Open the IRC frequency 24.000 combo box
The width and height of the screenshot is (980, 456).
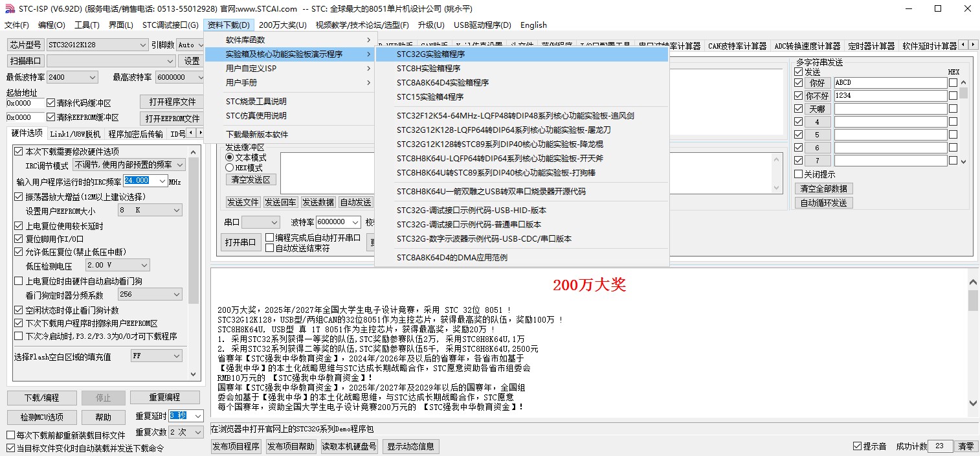coord(146,181)
